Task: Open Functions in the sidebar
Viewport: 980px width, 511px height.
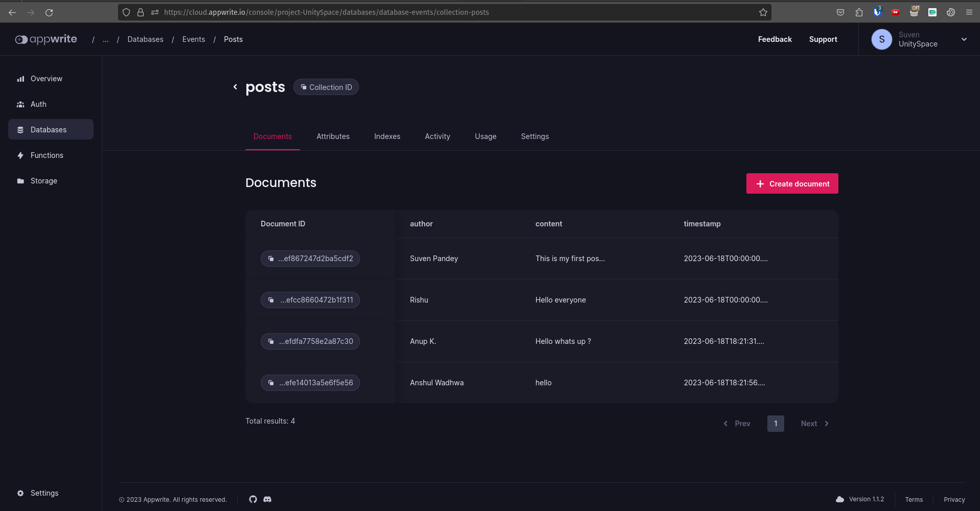Action: click(x=47, y=155)
